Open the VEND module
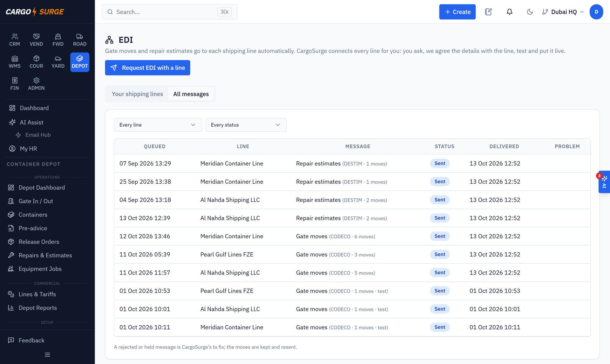Viewport: 610px width, 364px height. point(36,40)
